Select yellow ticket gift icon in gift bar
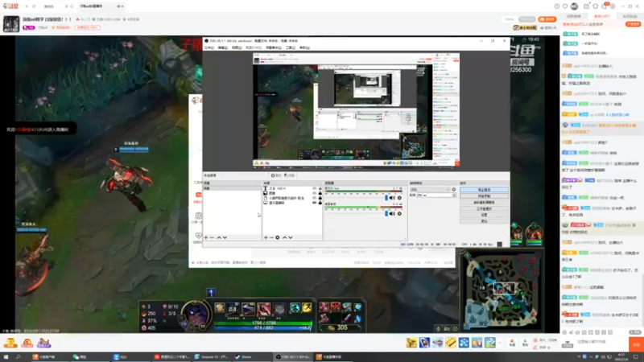644x362 pixels. 451,343
